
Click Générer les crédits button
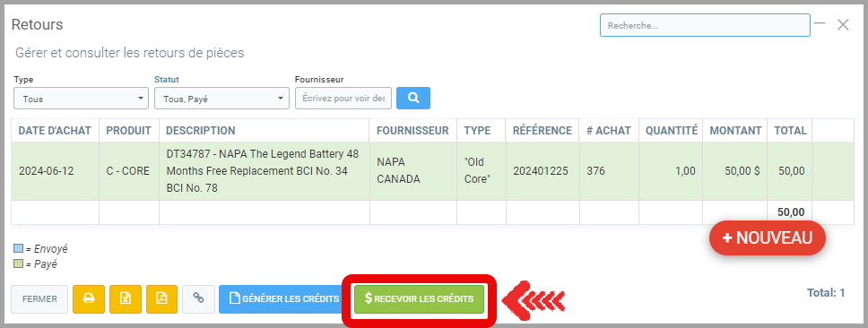point(284,299)
